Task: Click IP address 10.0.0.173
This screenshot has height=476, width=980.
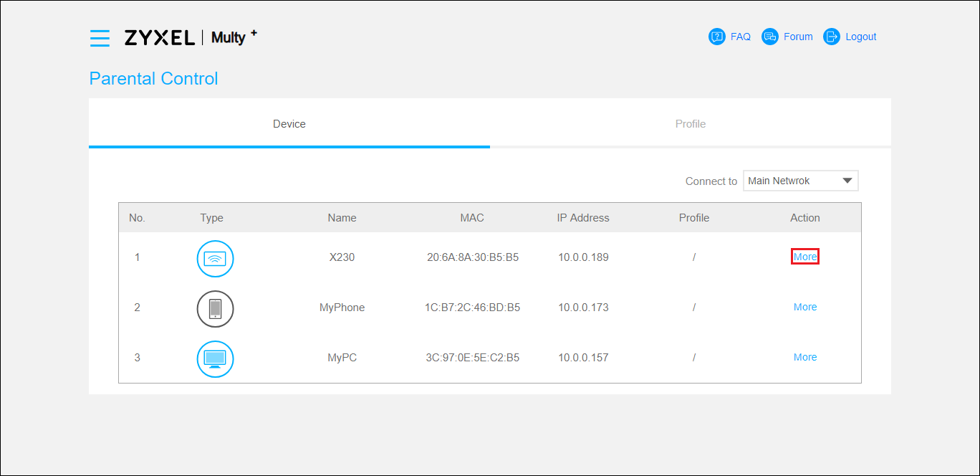Action: pyautogui.click(x=583, y=307)
